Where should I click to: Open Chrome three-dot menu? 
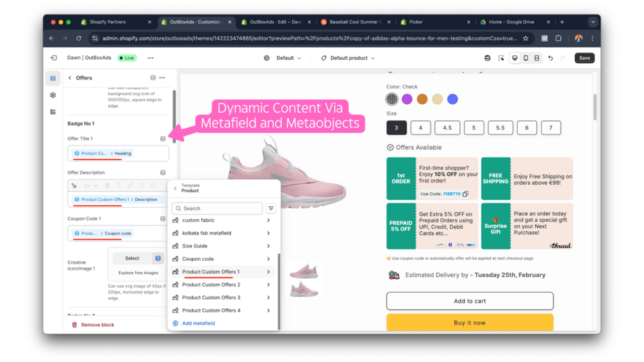click(592, 38)
